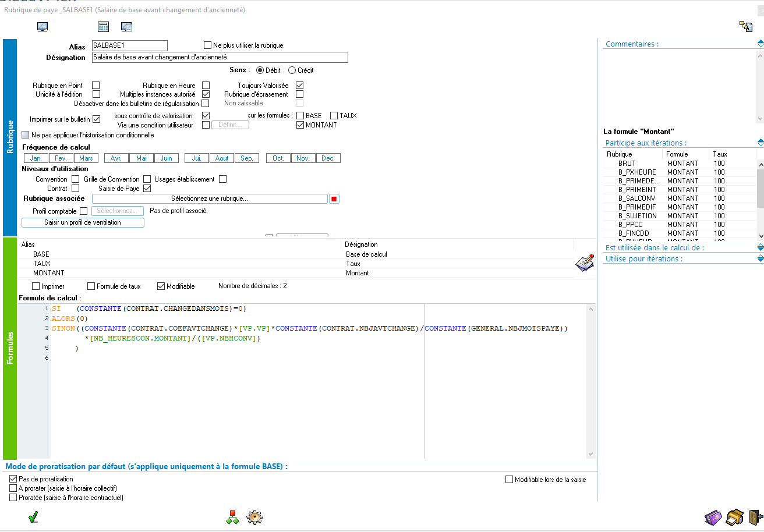Uncheck 'Saisie de Paye' checkbox
The image size is (764, 532).
coord(147,189)
